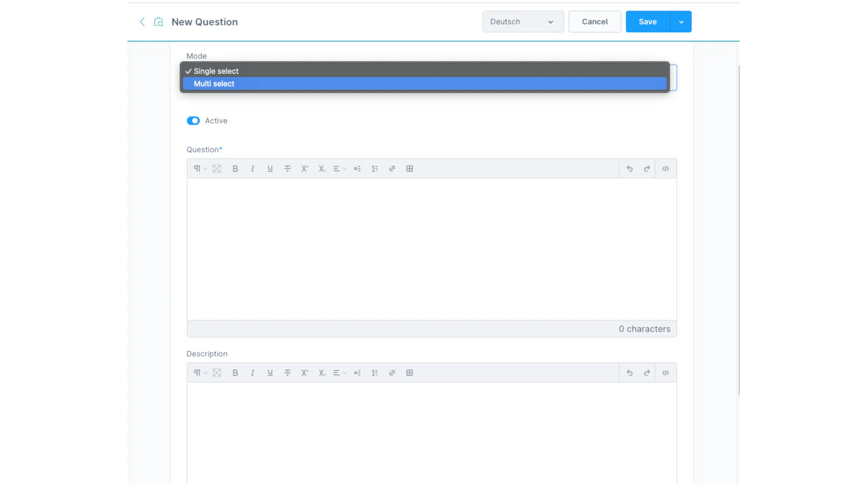868x488 pixels.
Task: Select Multi select from the Mode list
Action: (x=214, y=84)
